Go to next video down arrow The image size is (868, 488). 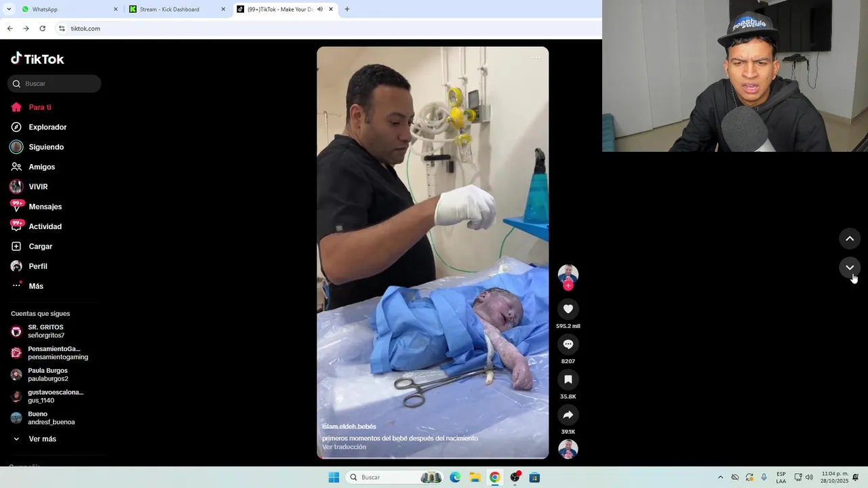850,268
